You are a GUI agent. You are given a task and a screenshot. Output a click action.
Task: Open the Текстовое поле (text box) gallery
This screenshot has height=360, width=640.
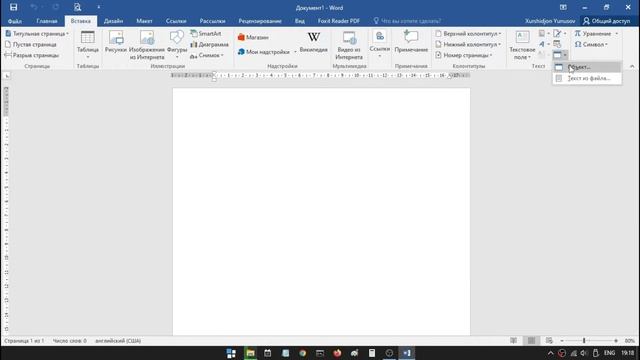pyautogui.click(x=522, y=45)
